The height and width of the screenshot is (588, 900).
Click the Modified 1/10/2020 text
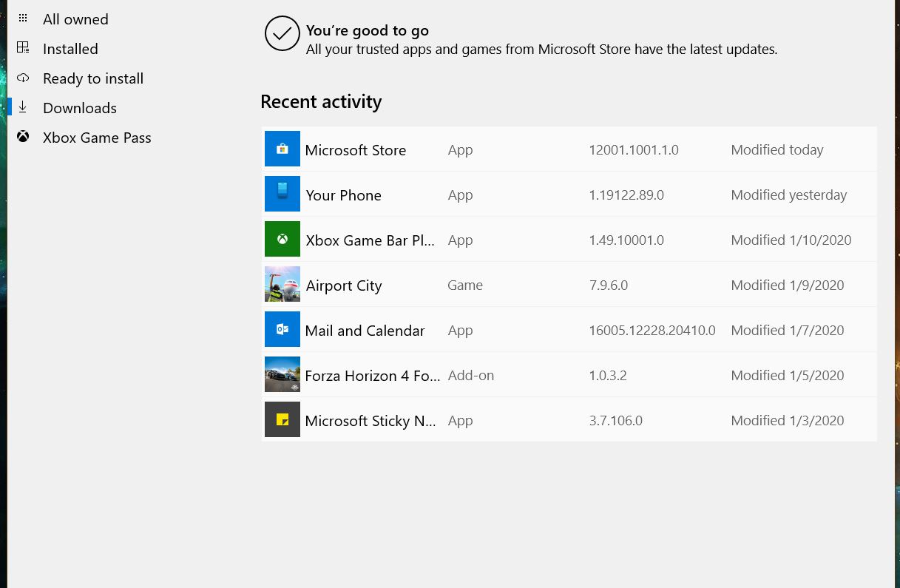tap(791, 240)
